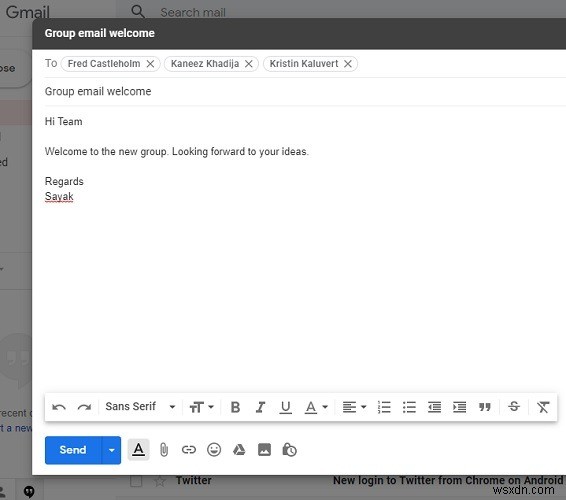Image resolution: width=566 pixels, height=500 pixels.
Task: Select the Twitter email checkbox in inbox
Action: click(x=136, y=481)
